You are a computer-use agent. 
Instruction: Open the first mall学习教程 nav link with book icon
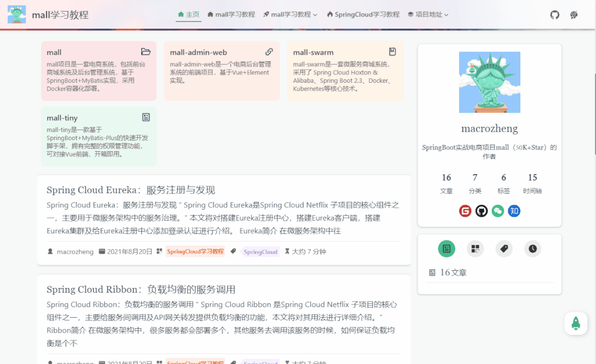pos(231,14)
